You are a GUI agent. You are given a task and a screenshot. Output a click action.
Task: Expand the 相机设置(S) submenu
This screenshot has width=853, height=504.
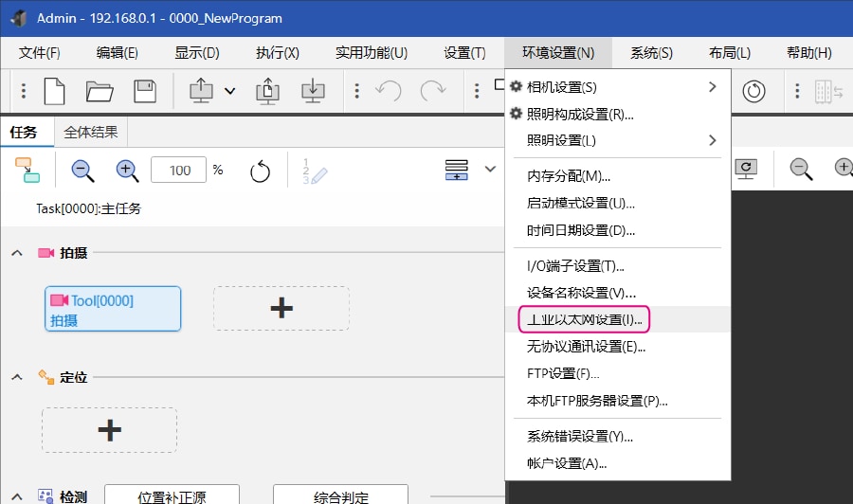point(617,87)
